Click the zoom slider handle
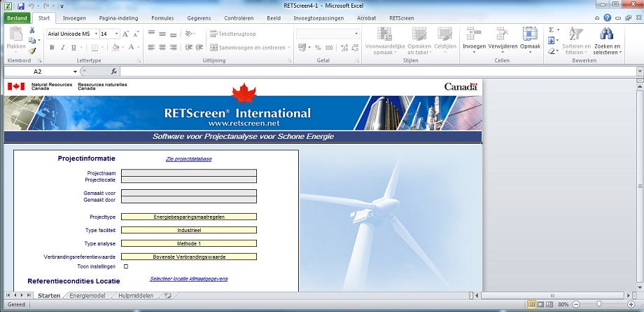644x312 pixels. (599, 304)
